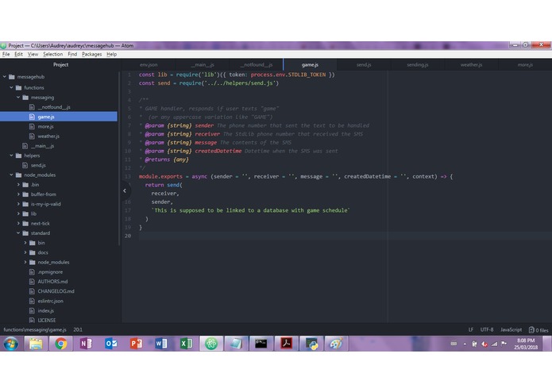552x392 pixels.
Task: Collapse the node_modules top-level folder
Action: tap(11, 175)
